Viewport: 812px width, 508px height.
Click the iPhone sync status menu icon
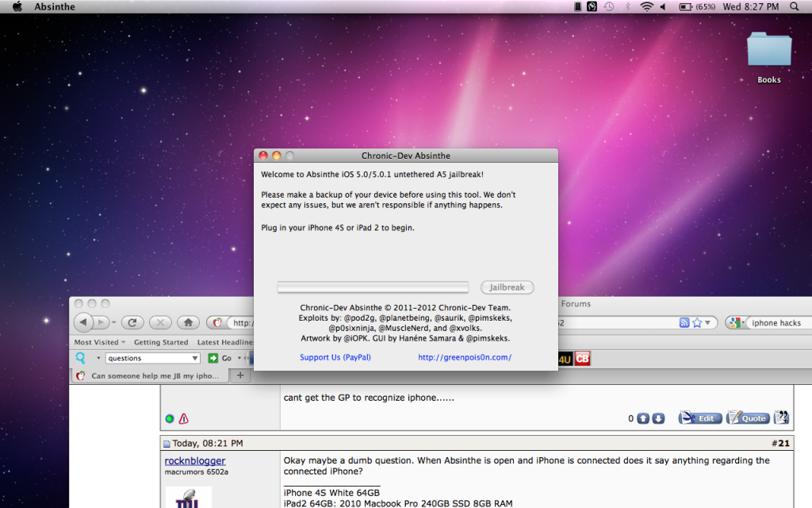(x=577, y=6)
